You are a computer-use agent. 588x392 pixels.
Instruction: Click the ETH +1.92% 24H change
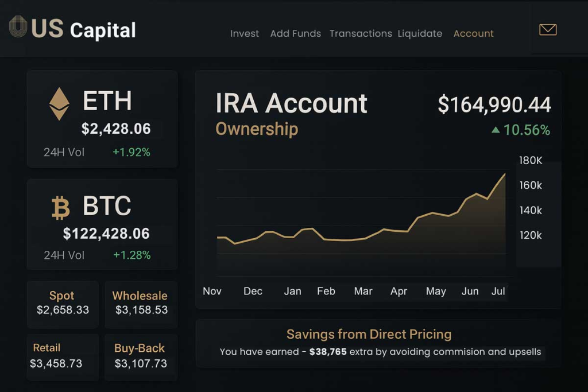tap(131, 152)
